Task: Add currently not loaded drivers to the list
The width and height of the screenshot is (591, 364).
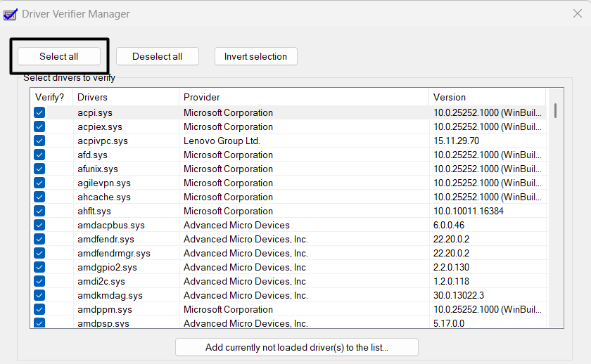Action: (x=296, y=347)
